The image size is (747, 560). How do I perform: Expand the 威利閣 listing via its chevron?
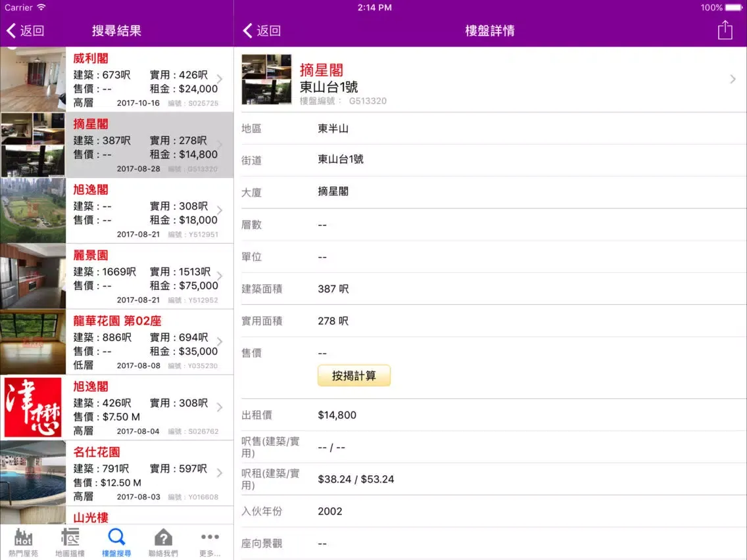pyautogui.click(x=220, y=78)
